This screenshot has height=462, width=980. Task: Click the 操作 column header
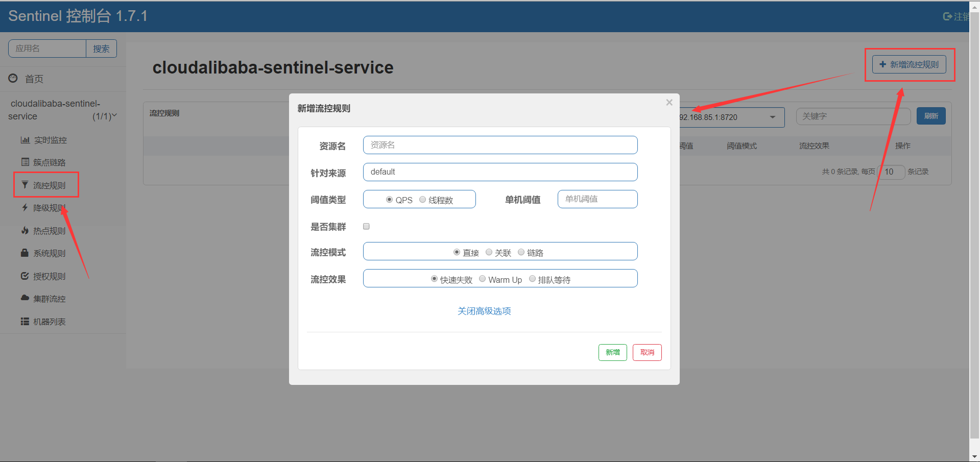(x=902, y=146)
